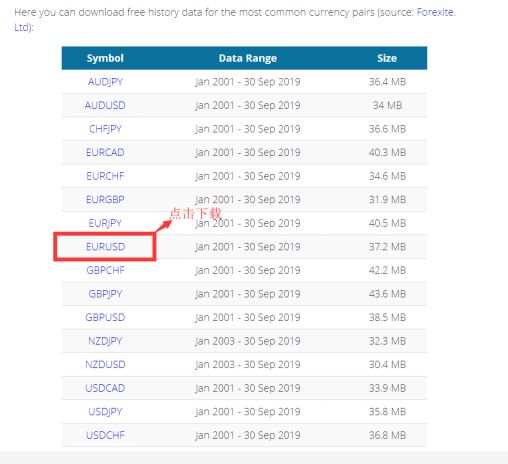Screen dimensions: 508x464
Task: Download EURGBP history data
Action: pyautogui.click(x=105, y=200)
